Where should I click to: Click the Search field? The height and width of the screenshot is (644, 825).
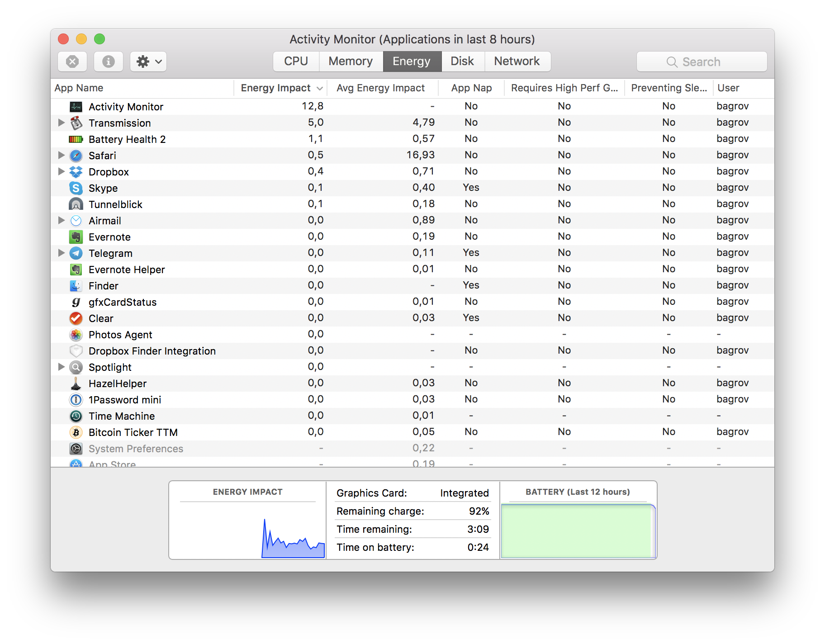point(702,62)
